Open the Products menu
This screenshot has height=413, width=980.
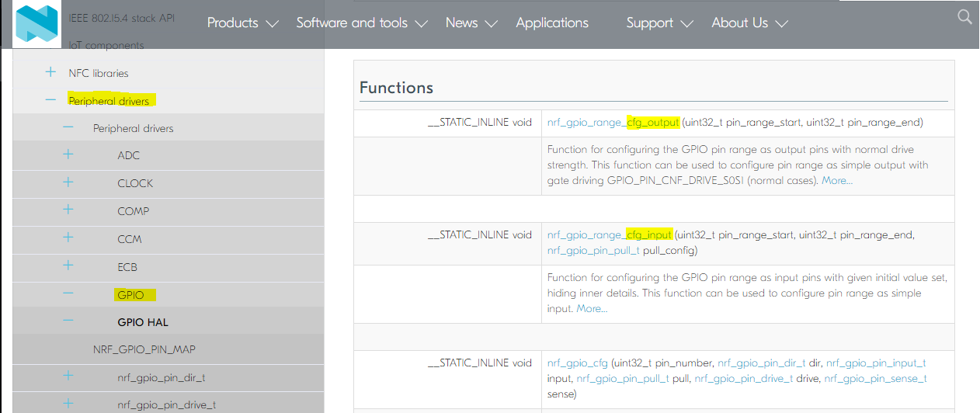242,23
